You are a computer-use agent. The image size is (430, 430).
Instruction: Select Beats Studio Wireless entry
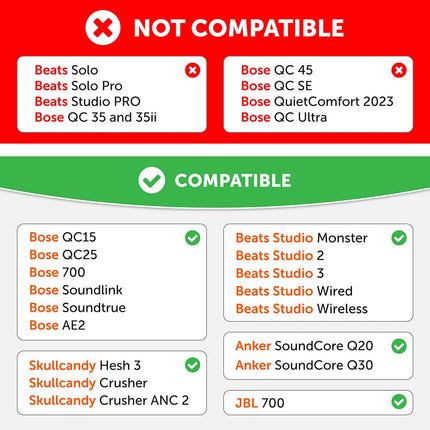(x=302, y=309)
